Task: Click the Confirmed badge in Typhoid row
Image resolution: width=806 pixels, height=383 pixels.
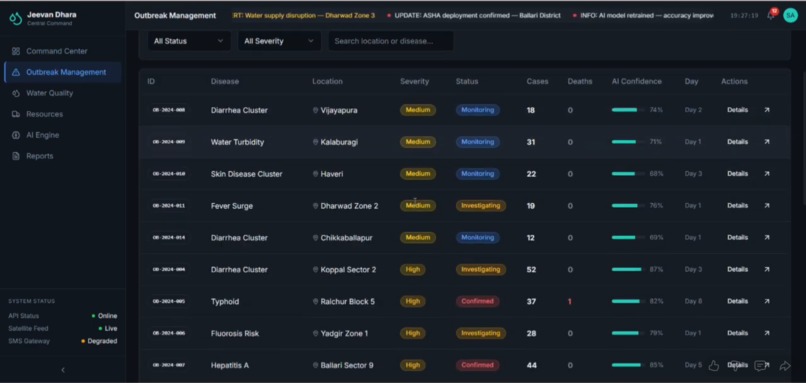Action: [478, 301]
